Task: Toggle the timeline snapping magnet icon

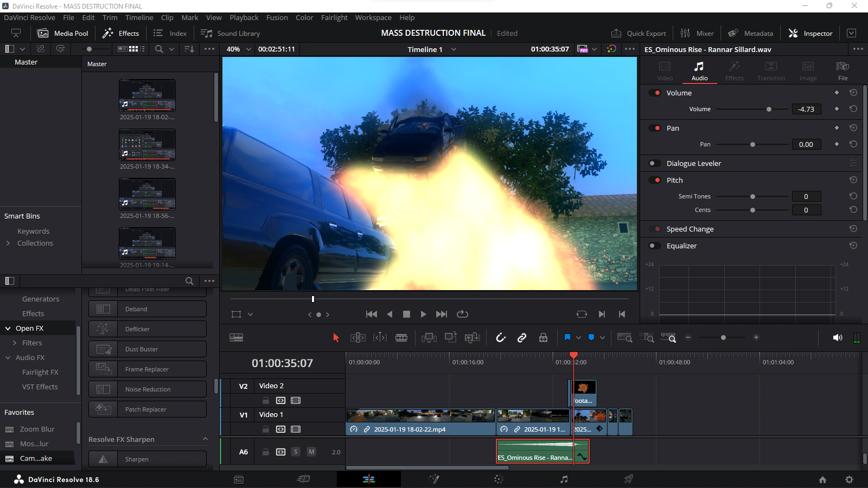Action: pyautogui.click(x=501, y=338)
